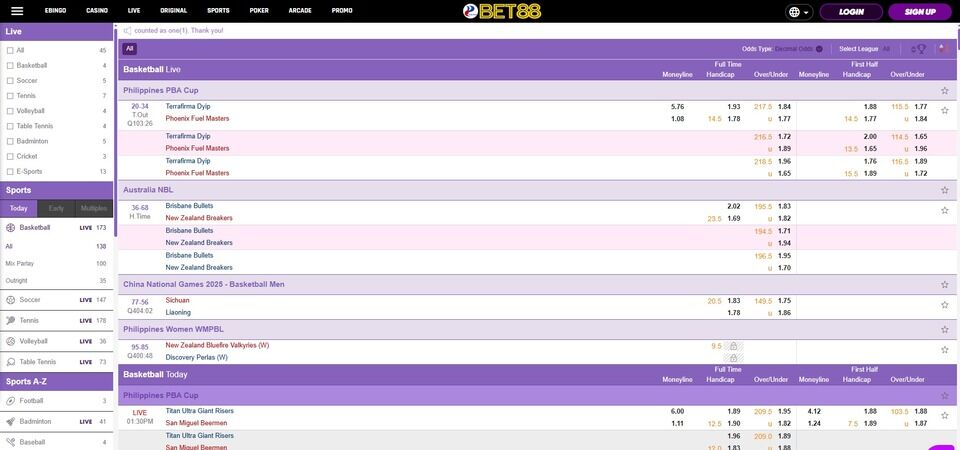The height and width of the screenshot is (450, 960).
Task: Star the Titan Ultra vs San Miguel match
Action: [x=945, y=415]
